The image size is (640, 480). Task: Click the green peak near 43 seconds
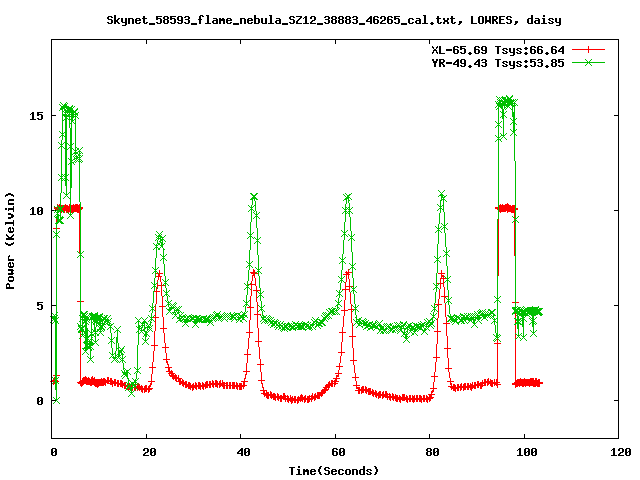tap(254, 197)
